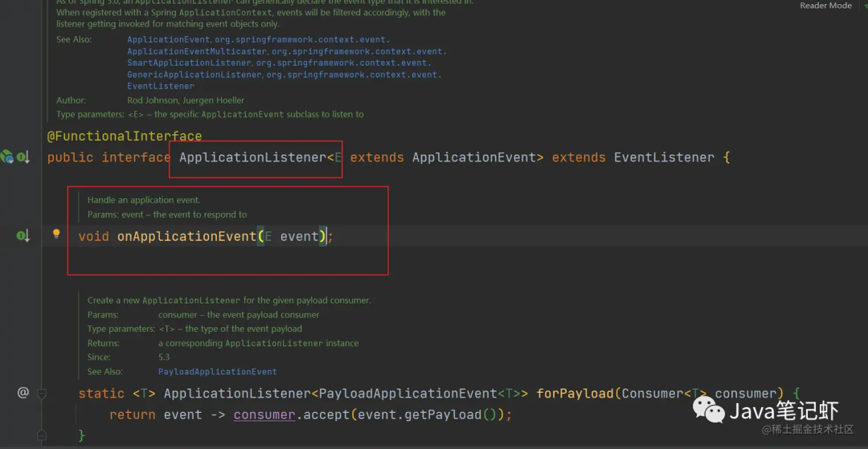The image size is (868, 449).
Task: Click fold end marker at closing brace
Action: 42,436
